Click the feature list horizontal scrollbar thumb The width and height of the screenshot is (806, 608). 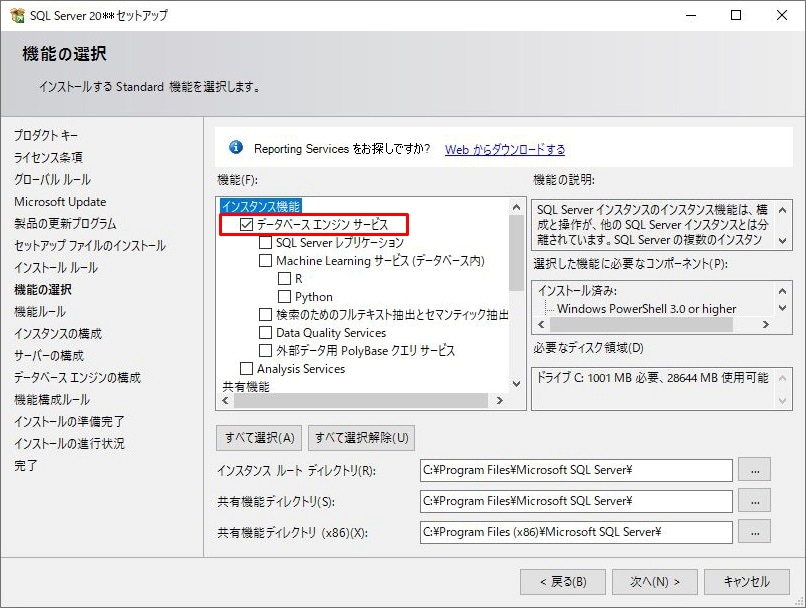361,400
